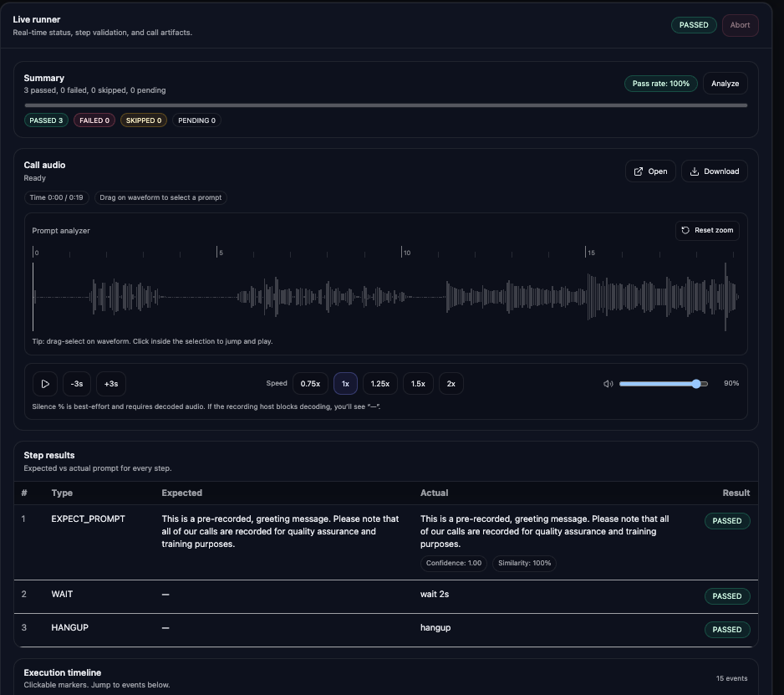The height and width of the screenshot is (695, 784).
Task: Download the call audio recording
Action: (x=715, y=171)
